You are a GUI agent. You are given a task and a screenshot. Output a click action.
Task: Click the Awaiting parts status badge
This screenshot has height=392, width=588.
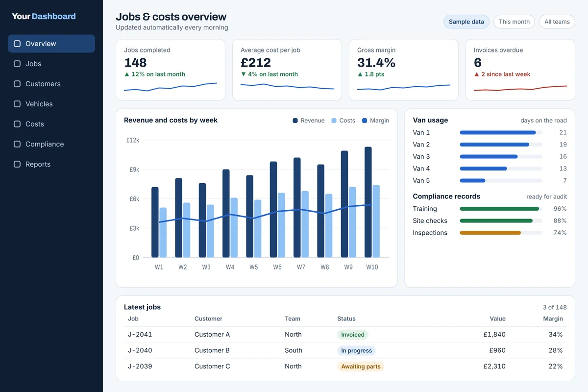(361, 367)
